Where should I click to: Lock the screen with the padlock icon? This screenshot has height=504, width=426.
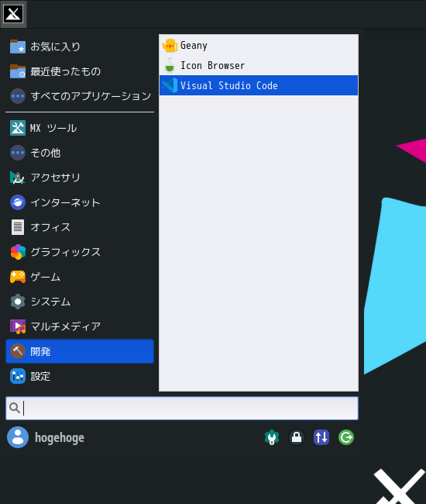click(297, 437)
